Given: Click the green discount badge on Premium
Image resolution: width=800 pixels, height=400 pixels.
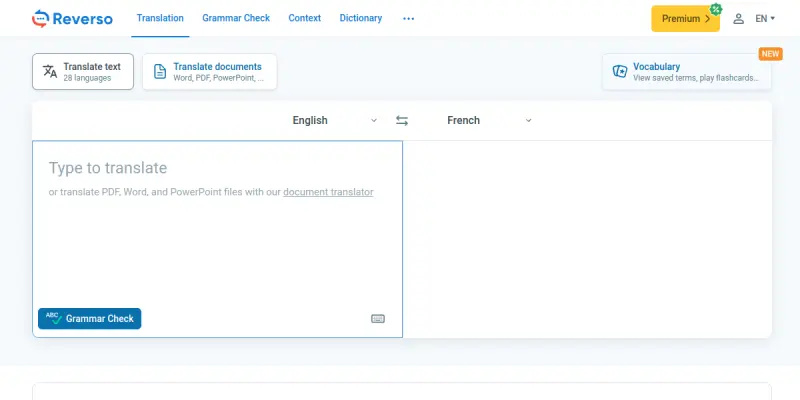Looking at the screenshot, I should click(x=716, y=9).
